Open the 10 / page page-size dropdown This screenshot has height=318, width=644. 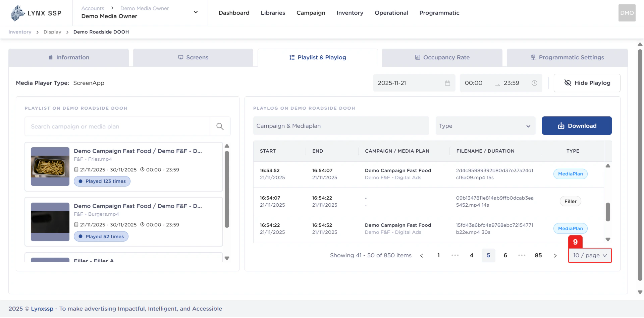tap(590, 255)
